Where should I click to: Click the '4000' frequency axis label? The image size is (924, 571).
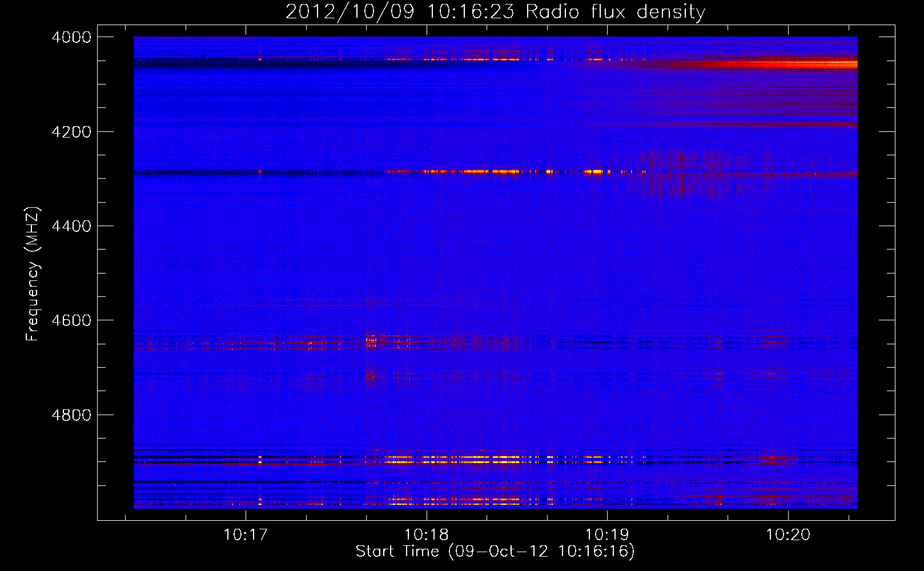71,37
